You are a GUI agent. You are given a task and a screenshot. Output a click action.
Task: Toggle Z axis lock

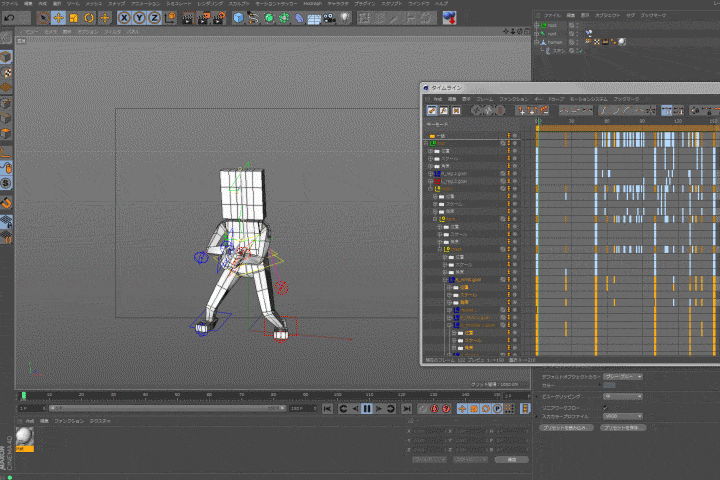coord(155,18)
